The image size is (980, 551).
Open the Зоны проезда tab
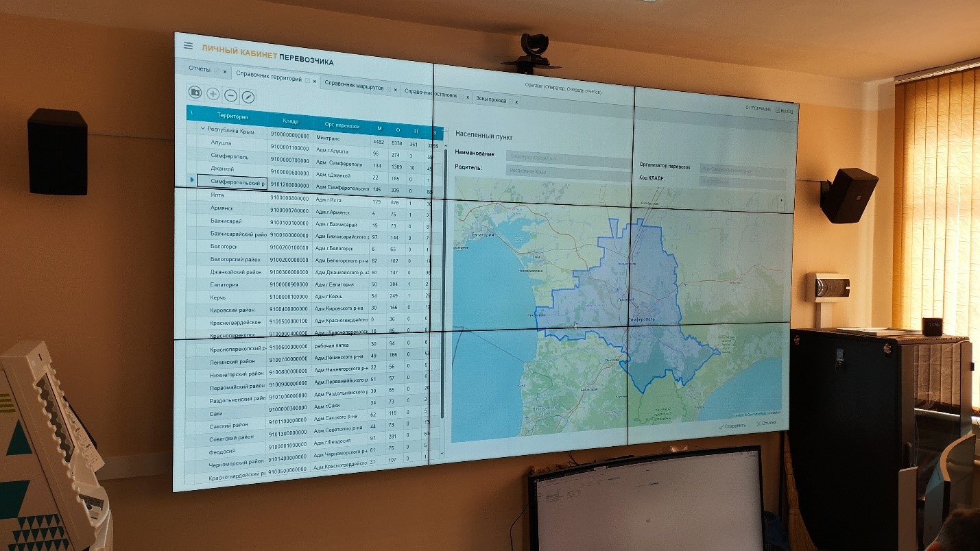tap(491, 100)
